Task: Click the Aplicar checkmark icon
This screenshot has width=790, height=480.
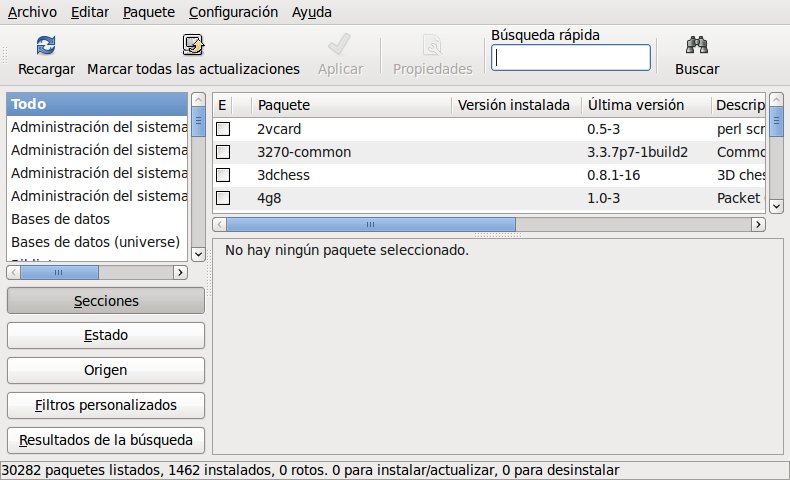Action: 340,45
